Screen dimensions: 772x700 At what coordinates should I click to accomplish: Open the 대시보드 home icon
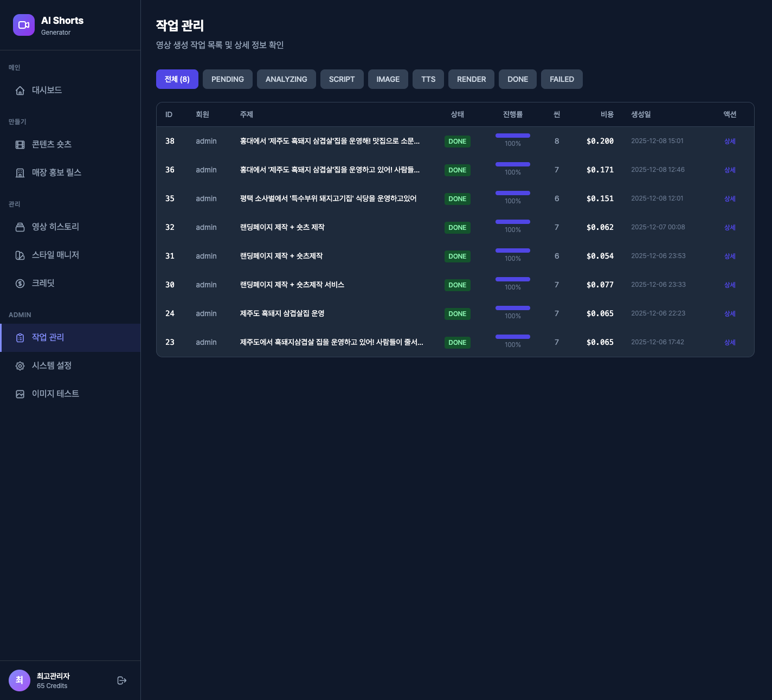(20, 91)
